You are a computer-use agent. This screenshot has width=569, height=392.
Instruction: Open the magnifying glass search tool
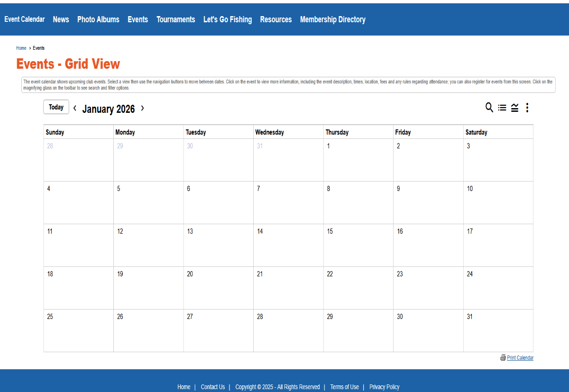(x=489, y=108)
